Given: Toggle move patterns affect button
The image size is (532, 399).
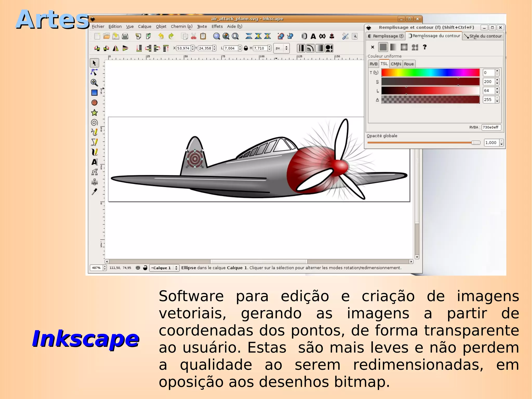Looking at the screenshot, I should coord(329,48).
